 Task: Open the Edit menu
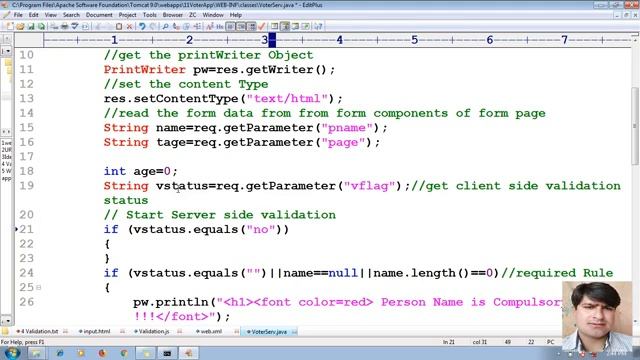(x=33, y=15)
